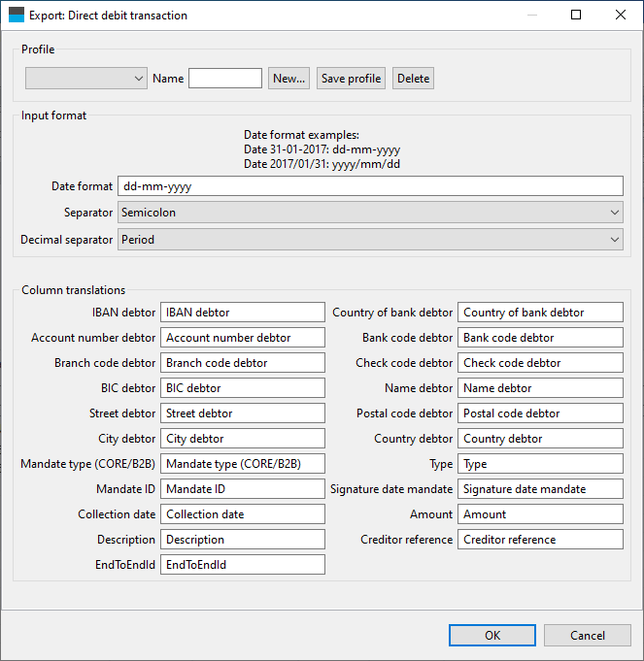Click the 'Input format' group label
Viewport: 644px width, 661px height.
point(53,116)
